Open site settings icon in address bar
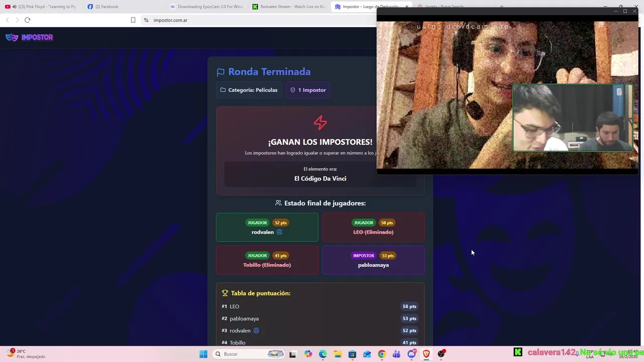This screenshot has height=362, width=644. click(146, 20)
